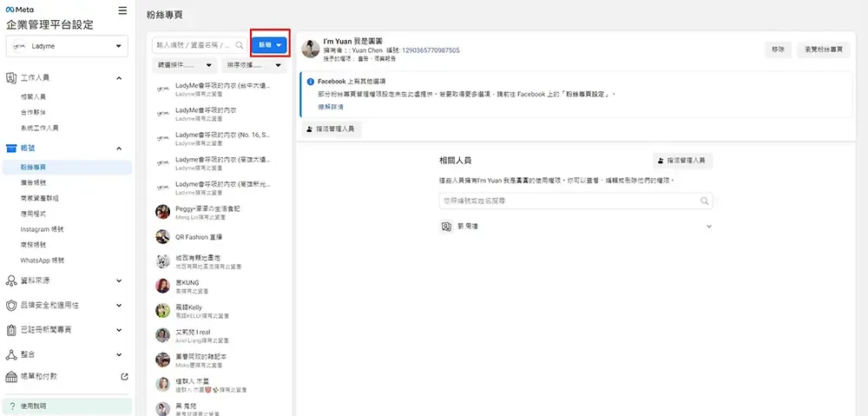
Task: Open 合作夥伴 in the sidebar
Action: [33, 112]
